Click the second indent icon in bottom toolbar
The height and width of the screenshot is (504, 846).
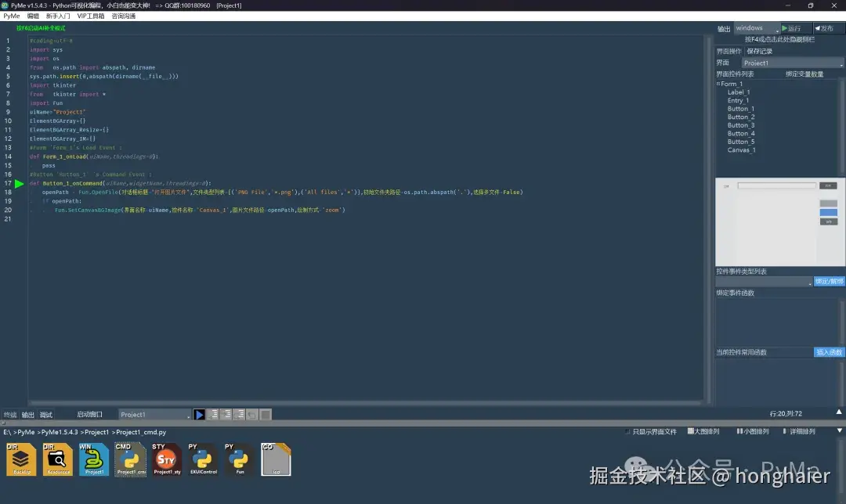[x=226, y=415]
